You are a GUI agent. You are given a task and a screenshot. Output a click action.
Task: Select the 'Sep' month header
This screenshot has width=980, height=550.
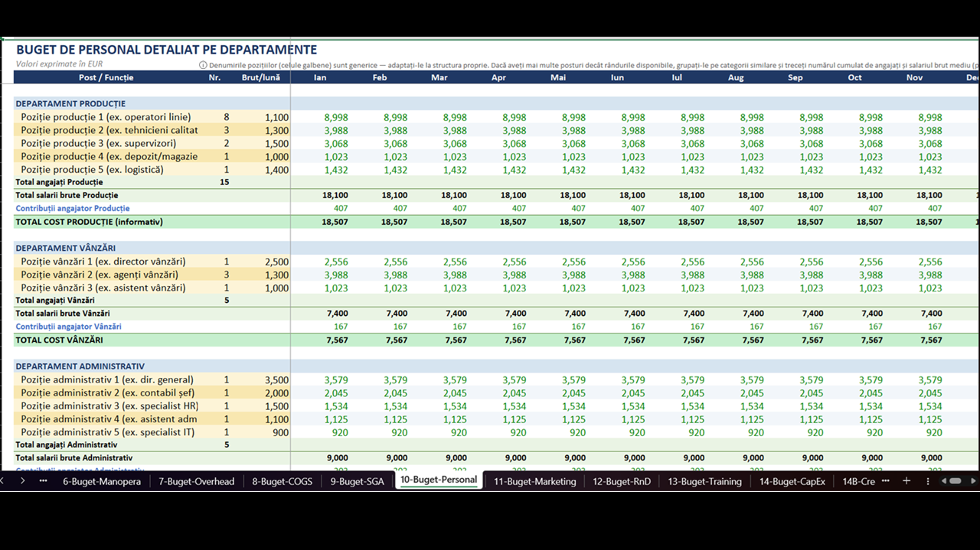coord(795,77)
